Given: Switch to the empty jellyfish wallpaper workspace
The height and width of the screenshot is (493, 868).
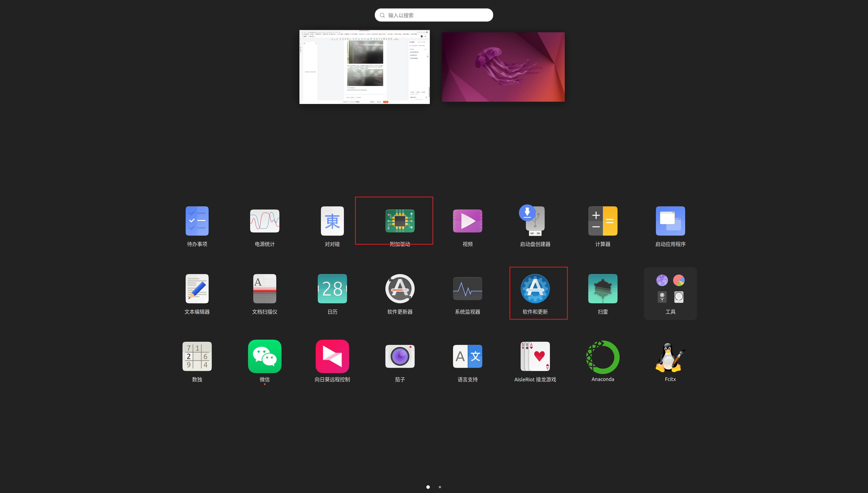Looking at the screenshot, I should coord(503,67).
